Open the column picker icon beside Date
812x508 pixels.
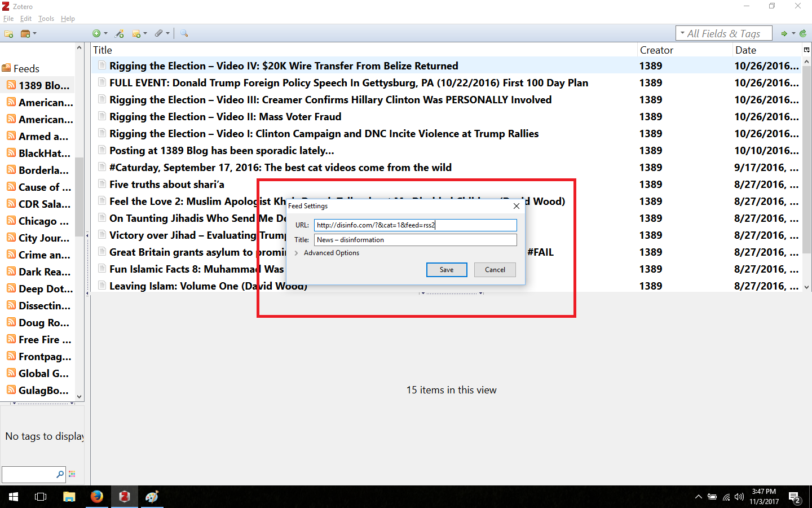(x=806, y=50)
